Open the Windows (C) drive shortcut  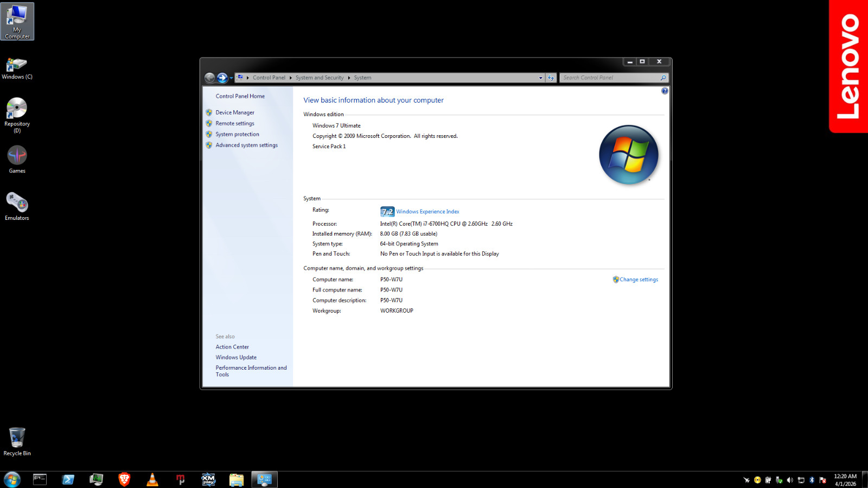click(x=17, y=68)
